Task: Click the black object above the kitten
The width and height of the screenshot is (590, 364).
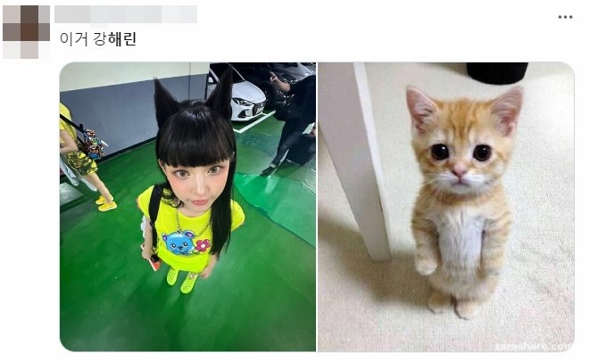Action: point(497,73)
